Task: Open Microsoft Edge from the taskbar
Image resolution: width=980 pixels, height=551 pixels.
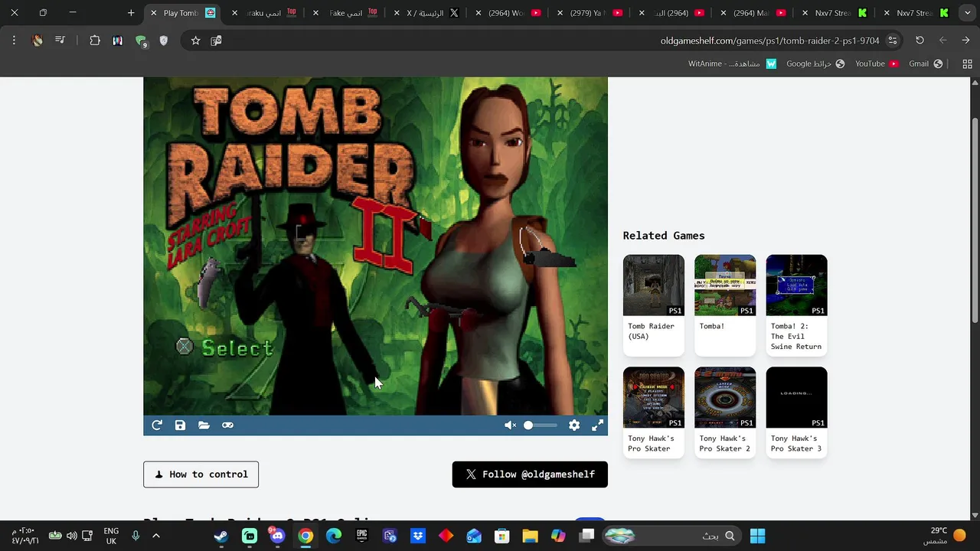Action: tap(334, 536)
